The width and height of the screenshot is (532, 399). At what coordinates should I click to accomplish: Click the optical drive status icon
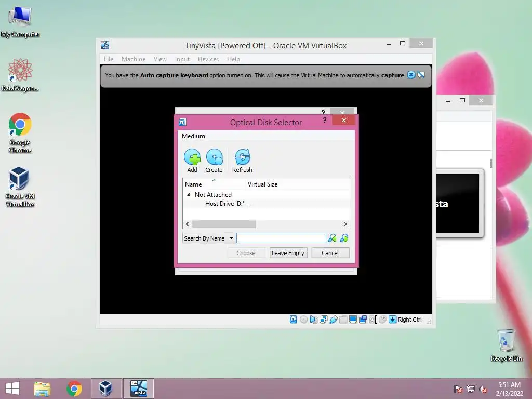pyautogui.click(x=303, y=320)
